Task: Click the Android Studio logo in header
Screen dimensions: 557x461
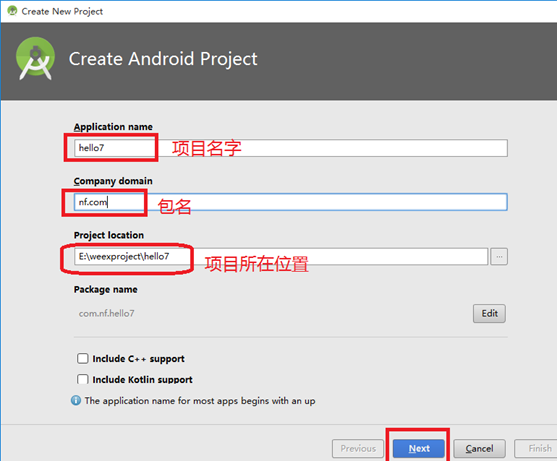Action: tap(36, 59)
